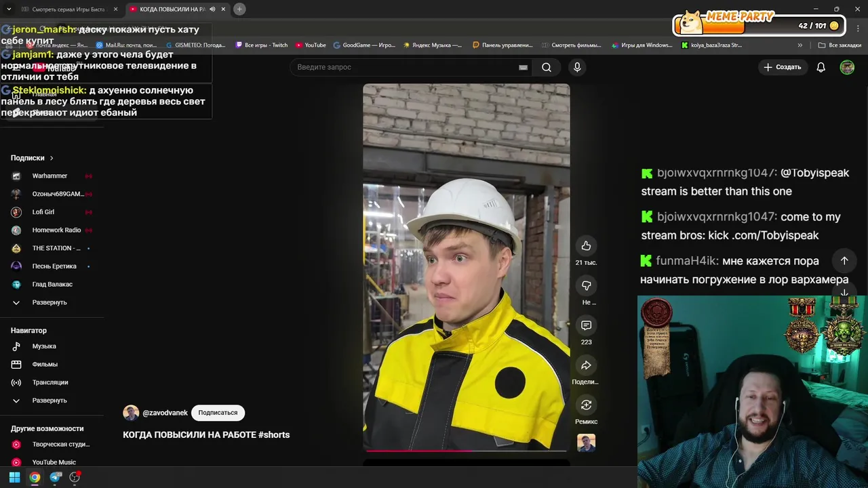Subscribe with the Подписаться button
The height and width of the screenshot is (488, 868).
[x=218, y=413]
